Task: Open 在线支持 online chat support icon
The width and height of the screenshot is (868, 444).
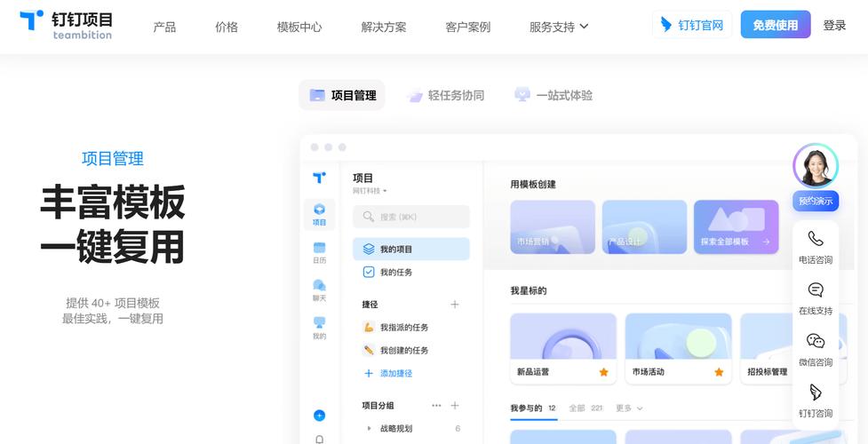Action: (815, 290)
